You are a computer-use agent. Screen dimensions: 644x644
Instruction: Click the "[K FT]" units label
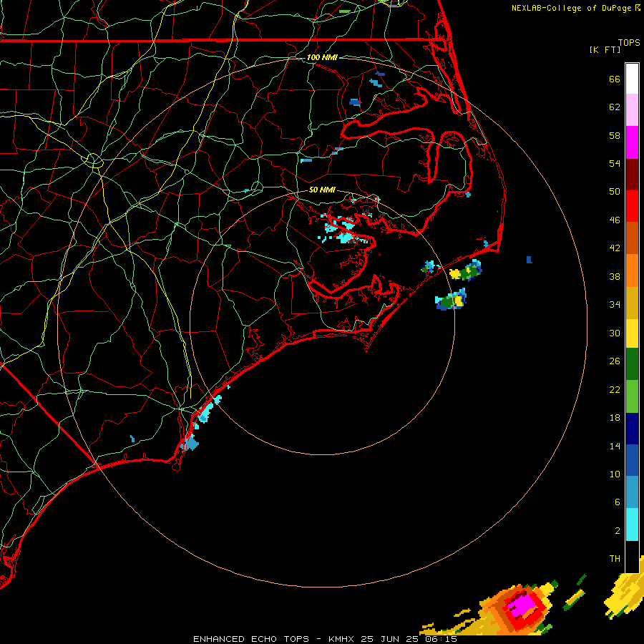coord(605,49)
